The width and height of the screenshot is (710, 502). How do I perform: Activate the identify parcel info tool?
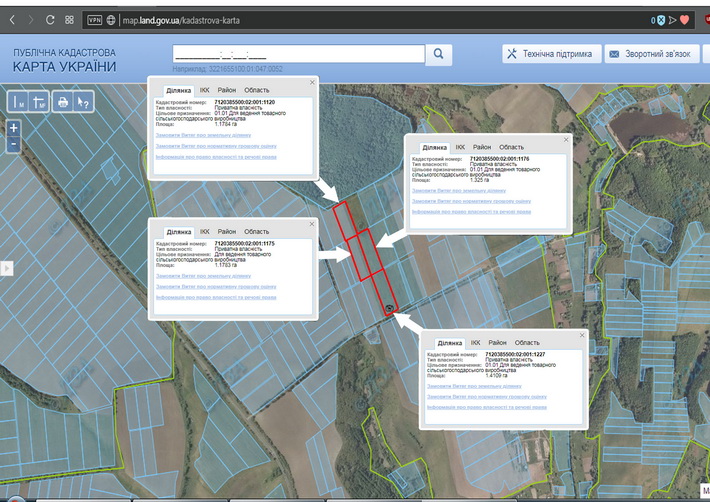(x=83, y=102)
